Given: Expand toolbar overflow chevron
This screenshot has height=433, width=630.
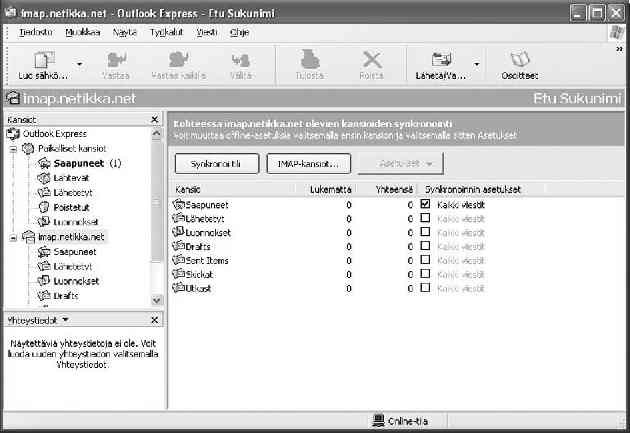Looking at the screenshot, I should click(619, 49).
